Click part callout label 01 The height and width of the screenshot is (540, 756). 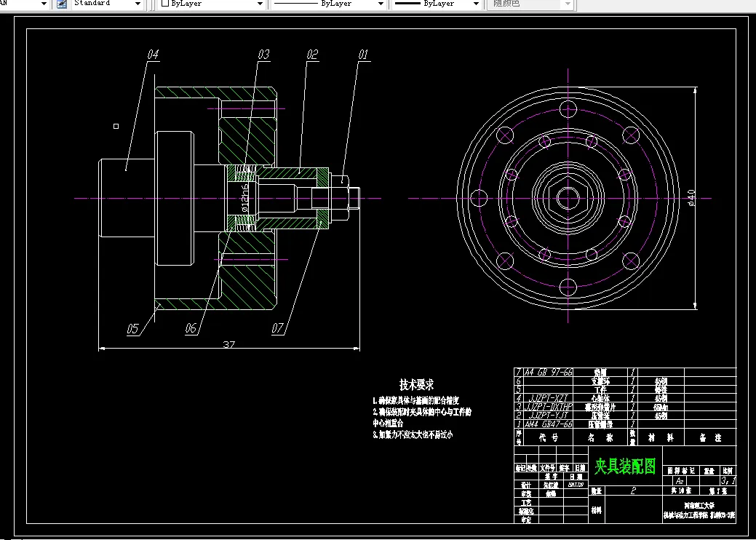coord(363,55)
